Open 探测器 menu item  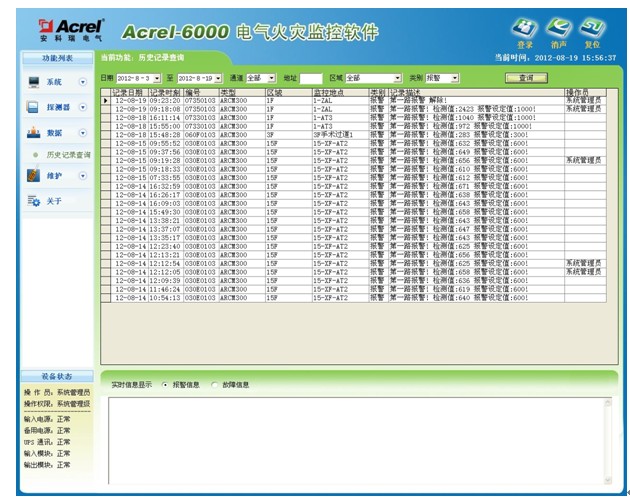[58, 107]
